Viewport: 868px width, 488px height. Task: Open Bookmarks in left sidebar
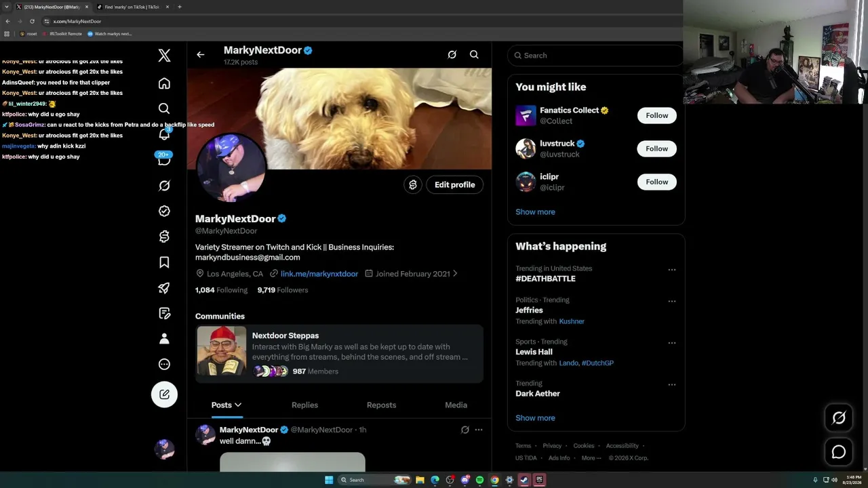click(x=164, y=262)
